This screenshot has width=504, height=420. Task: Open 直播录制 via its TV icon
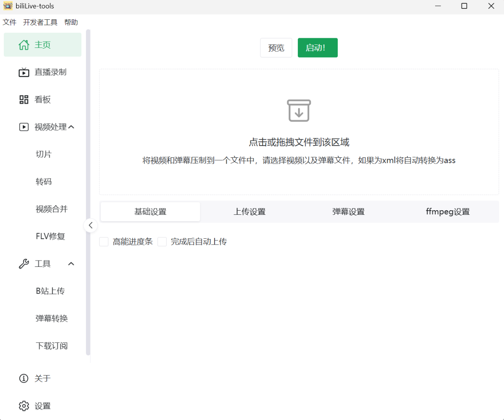[24, 72]
